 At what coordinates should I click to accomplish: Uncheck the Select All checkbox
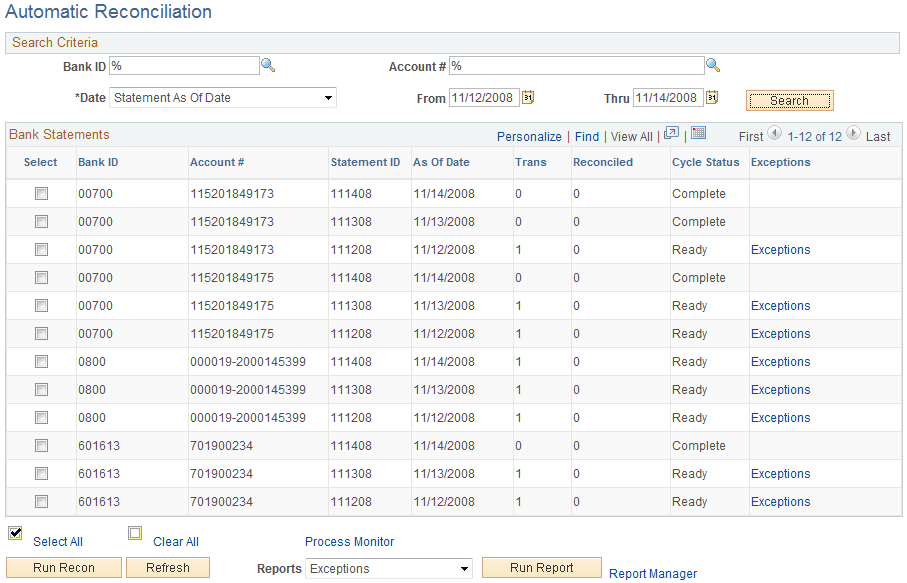pos(15,533)
